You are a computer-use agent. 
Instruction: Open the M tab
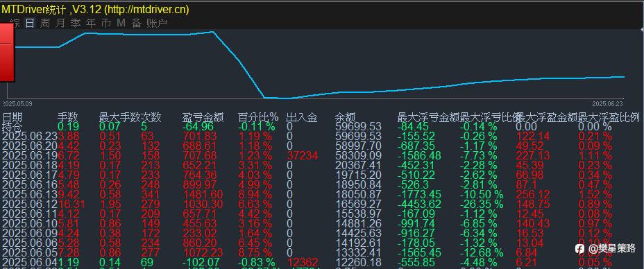click(121, 23)
